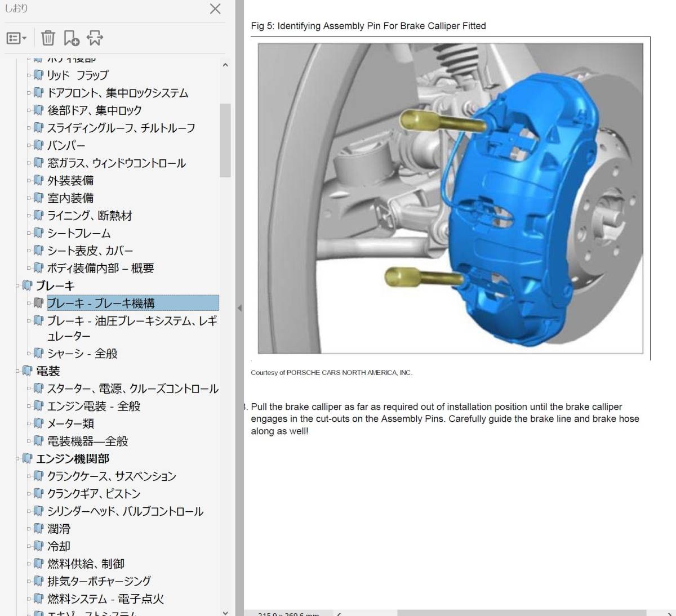Open the シャーシ - 全般 bookmark

[x=82, y=354]
